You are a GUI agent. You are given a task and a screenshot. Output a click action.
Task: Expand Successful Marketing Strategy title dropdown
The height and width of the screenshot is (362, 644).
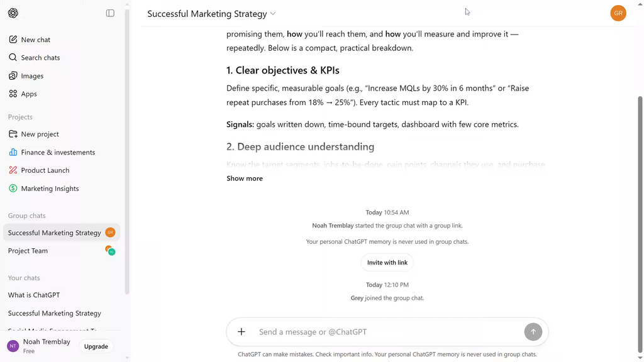tap(273, 14)
